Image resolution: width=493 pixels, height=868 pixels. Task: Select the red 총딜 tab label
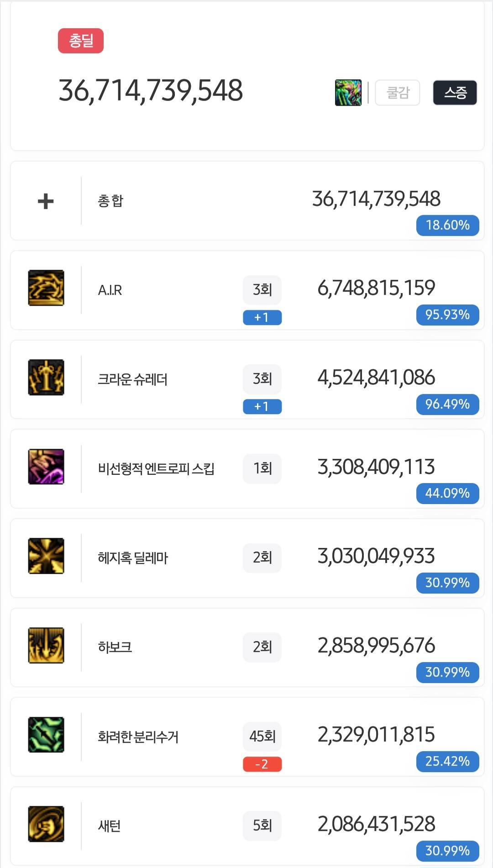point(81,41)
